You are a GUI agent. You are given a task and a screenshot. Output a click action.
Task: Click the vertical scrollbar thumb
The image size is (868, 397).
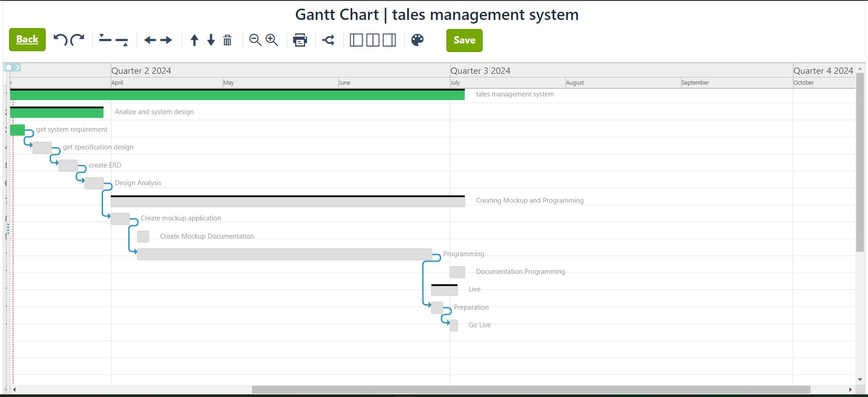tap(860, 162)
